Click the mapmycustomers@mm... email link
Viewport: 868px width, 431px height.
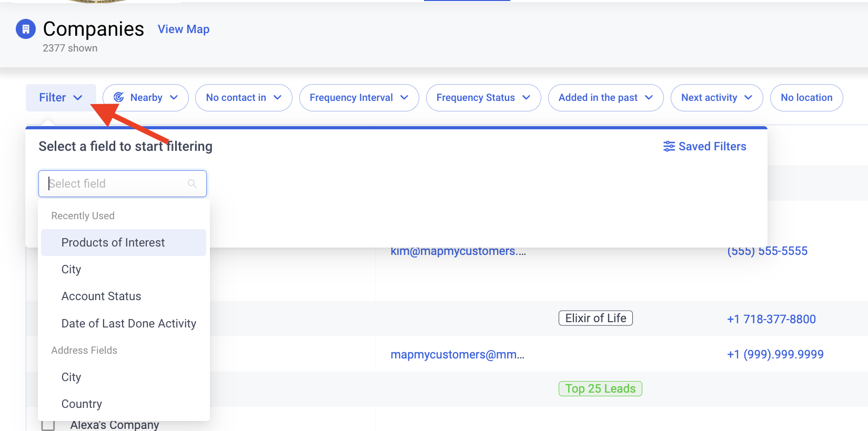tap(458, 355)
